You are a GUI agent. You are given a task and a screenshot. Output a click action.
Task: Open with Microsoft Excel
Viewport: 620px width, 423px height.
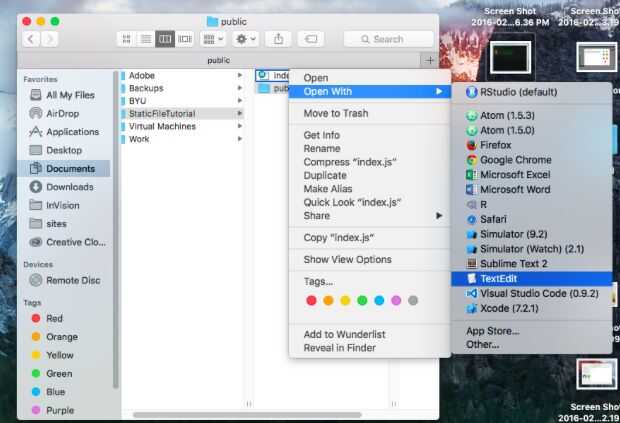tap(531, 175)
